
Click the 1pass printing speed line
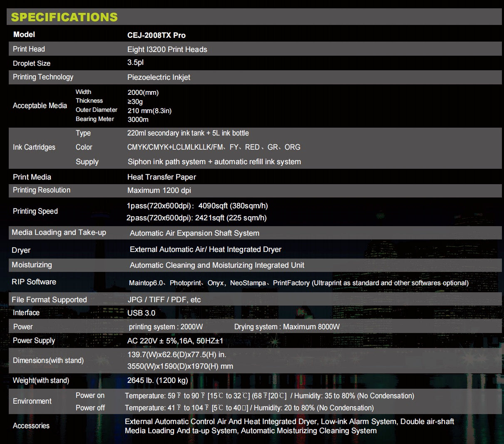197,206
